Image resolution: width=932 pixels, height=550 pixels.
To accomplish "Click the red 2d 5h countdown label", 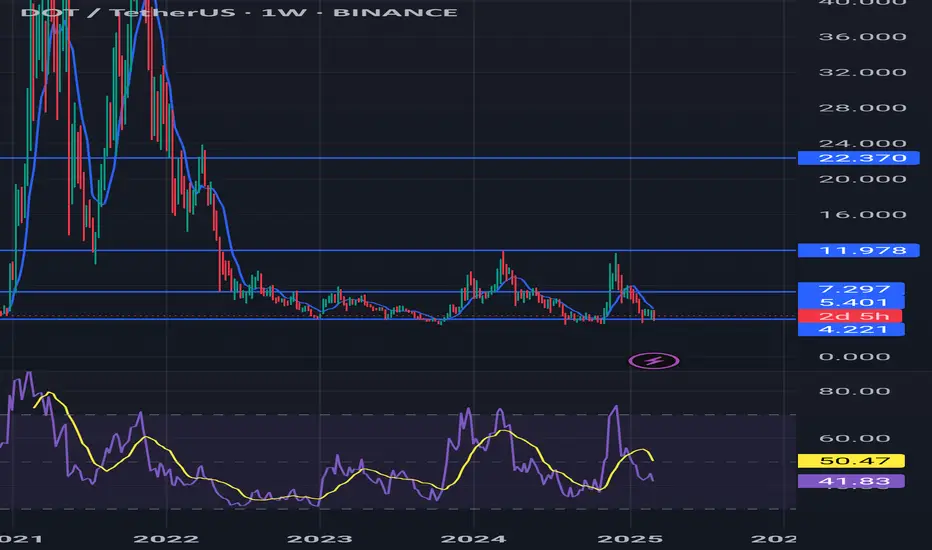I will [x=850, y=316].
